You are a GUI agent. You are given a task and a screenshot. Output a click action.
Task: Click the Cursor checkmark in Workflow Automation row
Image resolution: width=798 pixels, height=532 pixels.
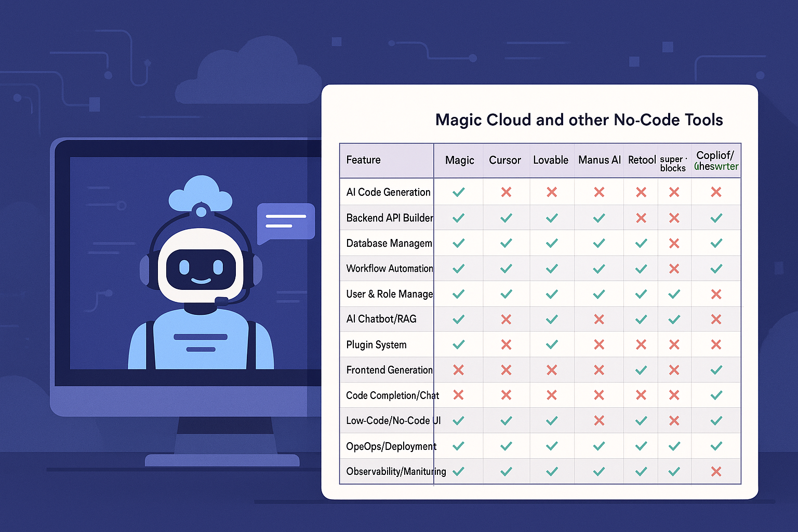[x=506, y=269]
